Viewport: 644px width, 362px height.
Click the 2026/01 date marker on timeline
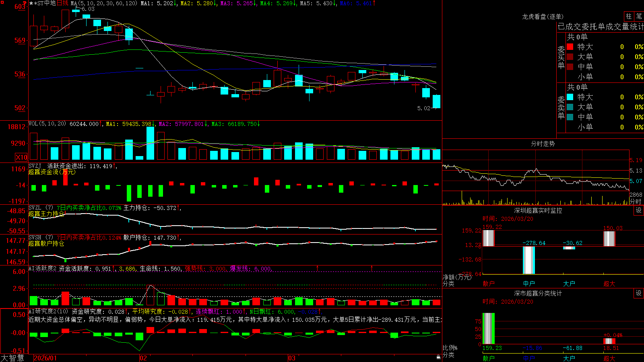(x=45, y=358)
